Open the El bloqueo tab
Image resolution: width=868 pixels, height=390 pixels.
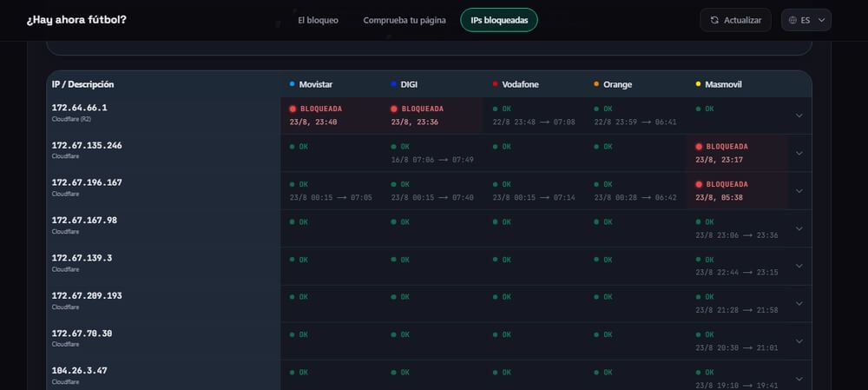318,20
